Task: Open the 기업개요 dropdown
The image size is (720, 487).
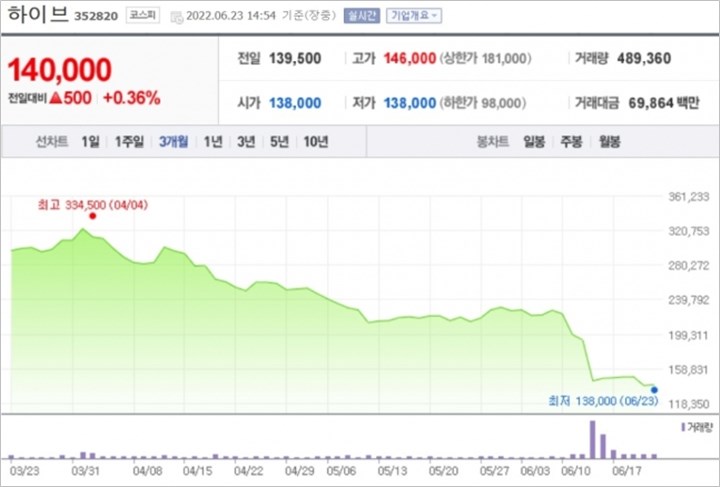Action: 414,16
